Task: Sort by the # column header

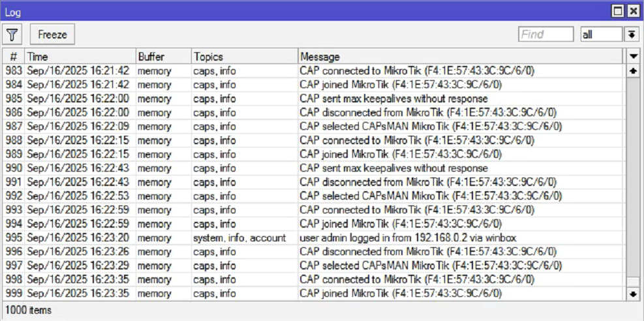Action: tap(14, 56)
